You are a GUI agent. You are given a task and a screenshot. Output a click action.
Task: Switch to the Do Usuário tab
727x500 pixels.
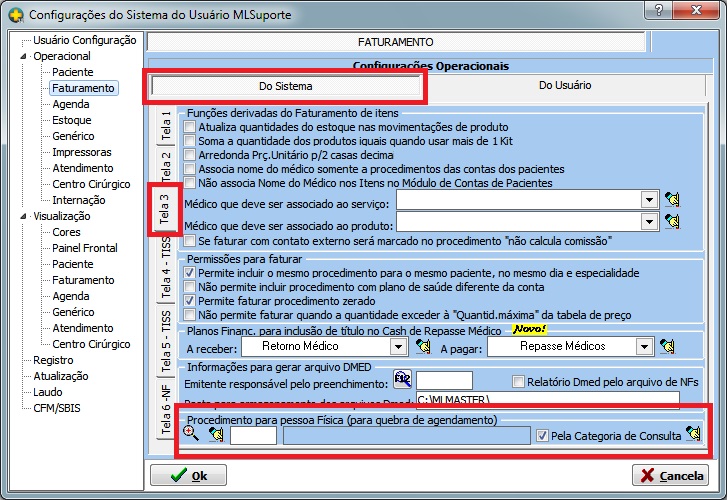tap(565, 86)
